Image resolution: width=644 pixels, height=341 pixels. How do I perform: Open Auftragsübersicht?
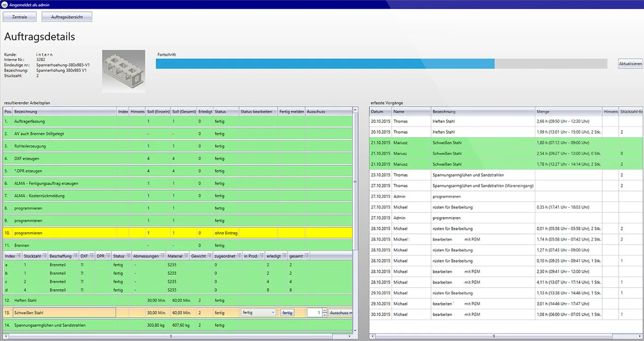point(67,17)
